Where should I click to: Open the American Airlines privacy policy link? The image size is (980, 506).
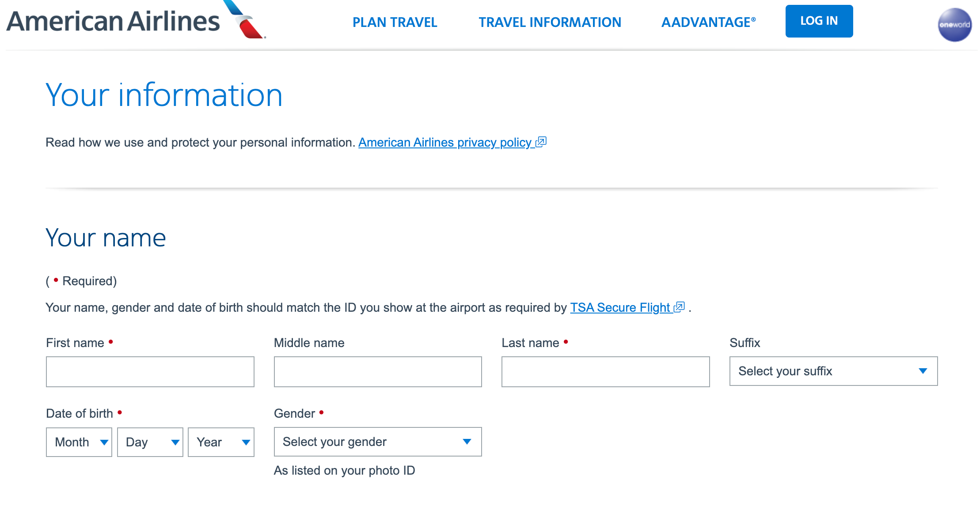tap(444, 142)
